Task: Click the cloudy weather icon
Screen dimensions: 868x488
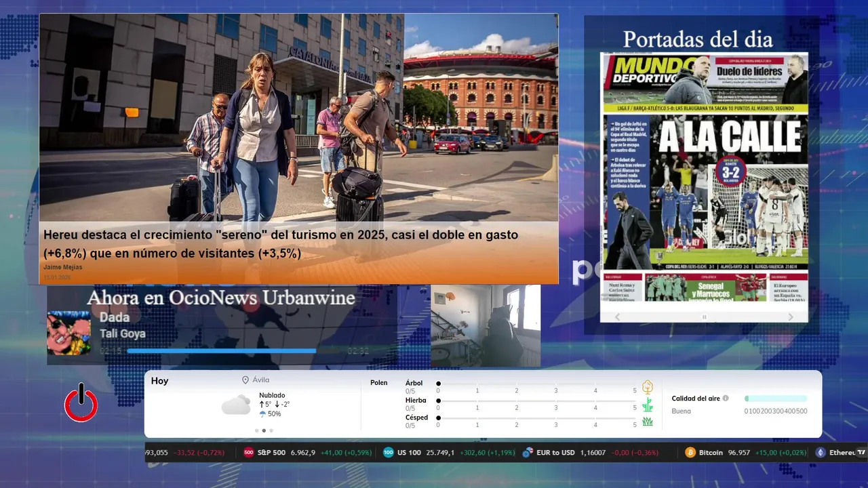Action: click(236, 405)
